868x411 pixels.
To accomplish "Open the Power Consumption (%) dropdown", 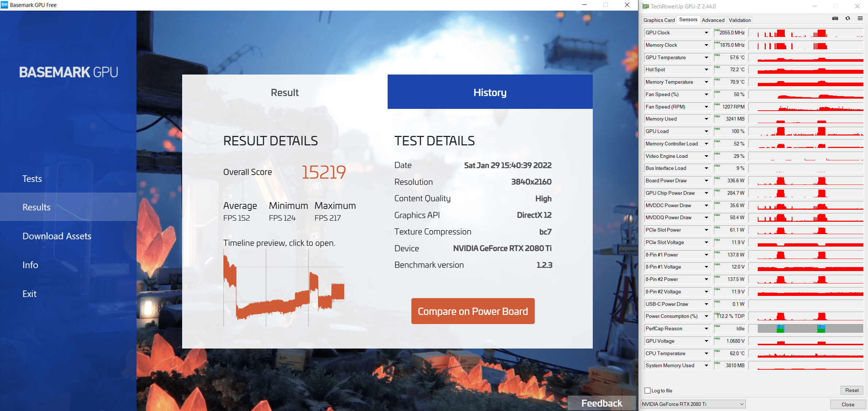I will pos(706,316).
